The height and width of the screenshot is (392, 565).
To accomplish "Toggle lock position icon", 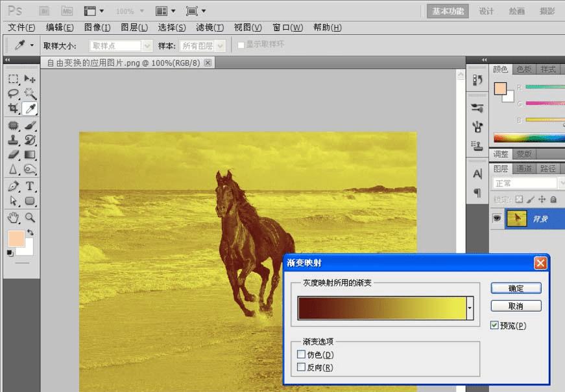I will point(542,199).
